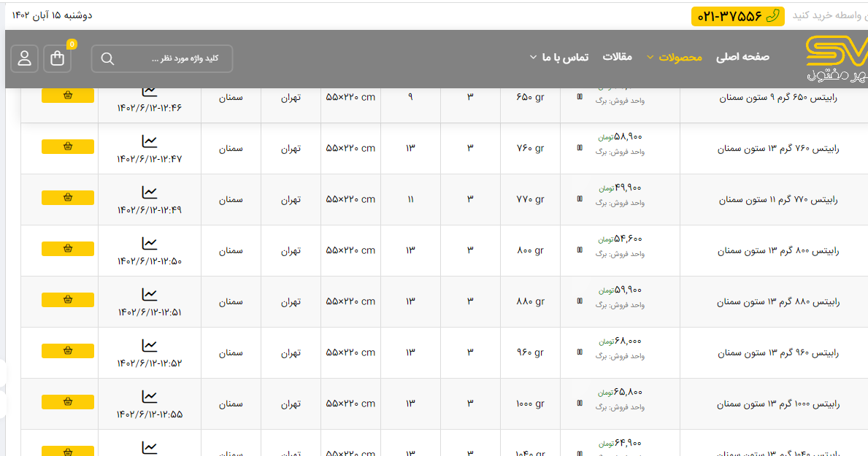
Task: Add رابیتس 880 گرم to cart
Action: [68, 300]
